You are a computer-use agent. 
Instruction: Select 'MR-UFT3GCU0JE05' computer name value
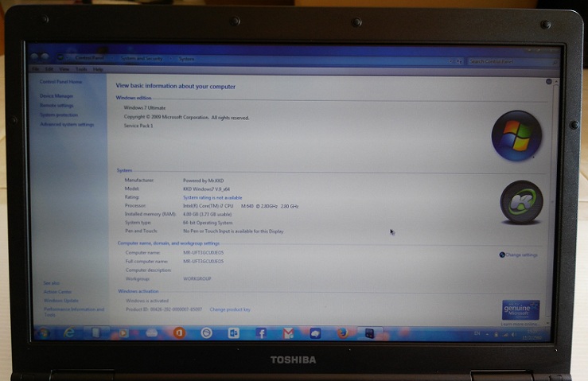[203, 253]
